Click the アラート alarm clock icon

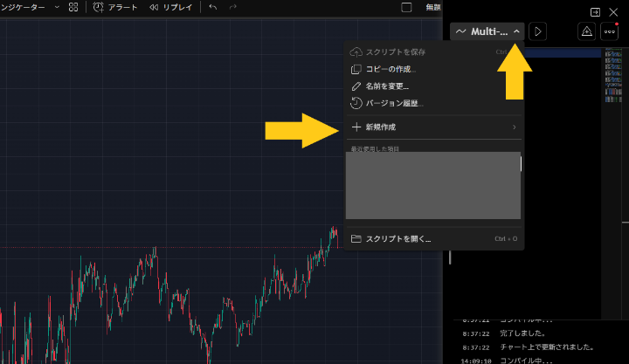(x=98, y=7)
